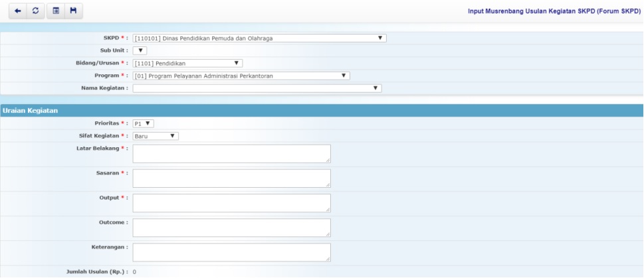Click the refresh icon in toolbar

tap(34, 11)
